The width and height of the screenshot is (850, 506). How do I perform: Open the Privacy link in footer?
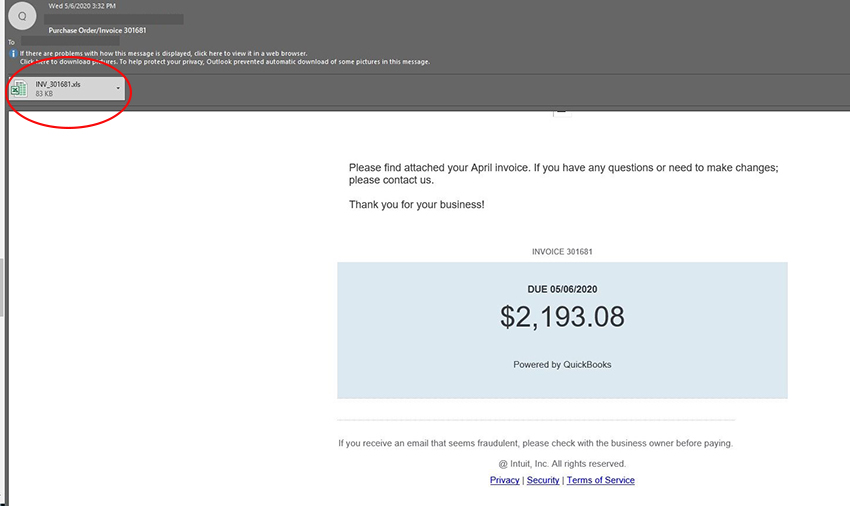point(504,480)
